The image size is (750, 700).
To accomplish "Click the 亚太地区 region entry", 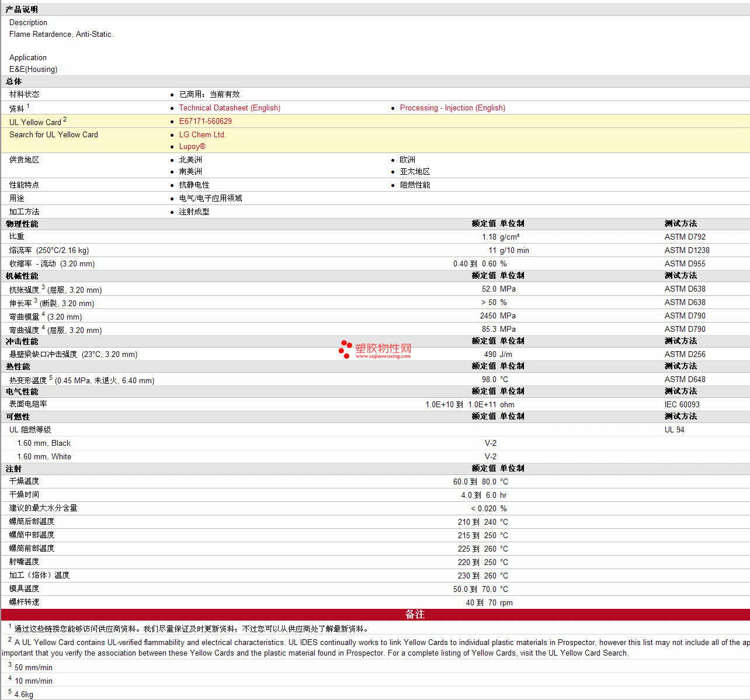I will pos(415,172).
